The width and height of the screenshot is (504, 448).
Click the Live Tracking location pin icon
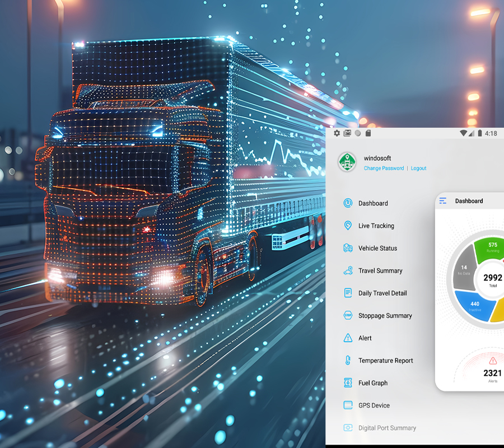click(x=348, y=226)
